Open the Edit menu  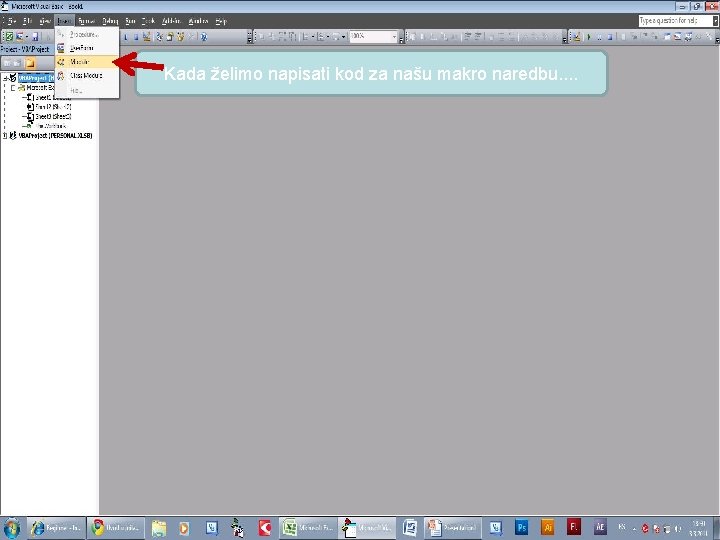[x=28, y=21]
